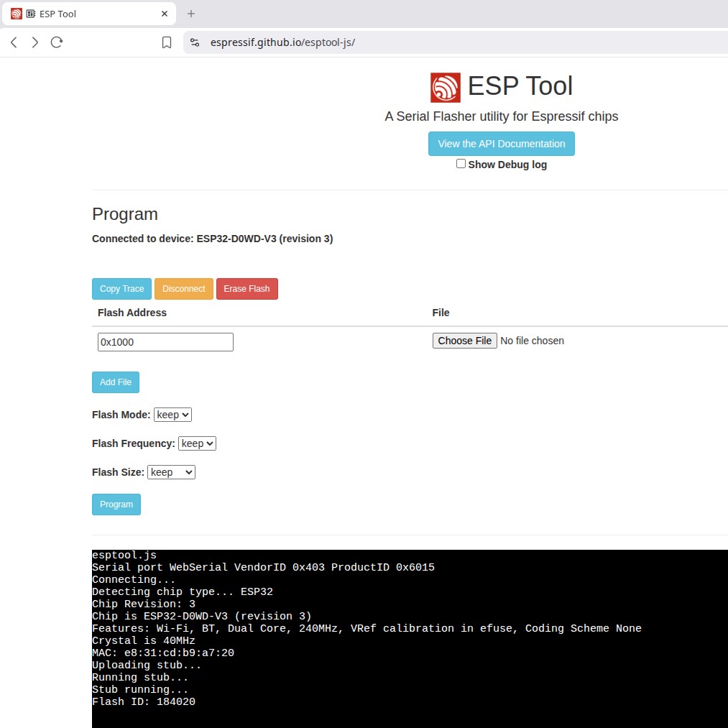Open the Flash Mode dropdown

point(172,415)
